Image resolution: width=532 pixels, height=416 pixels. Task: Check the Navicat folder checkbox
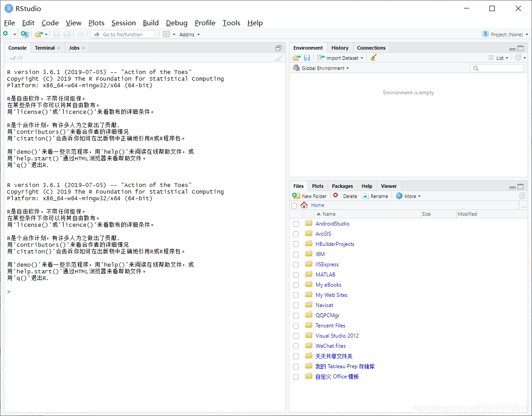296,305
